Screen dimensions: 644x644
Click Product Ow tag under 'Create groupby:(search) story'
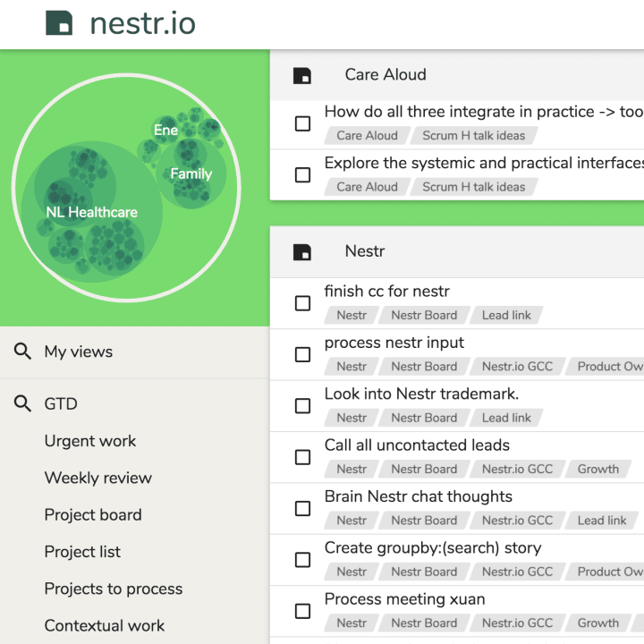605,572
